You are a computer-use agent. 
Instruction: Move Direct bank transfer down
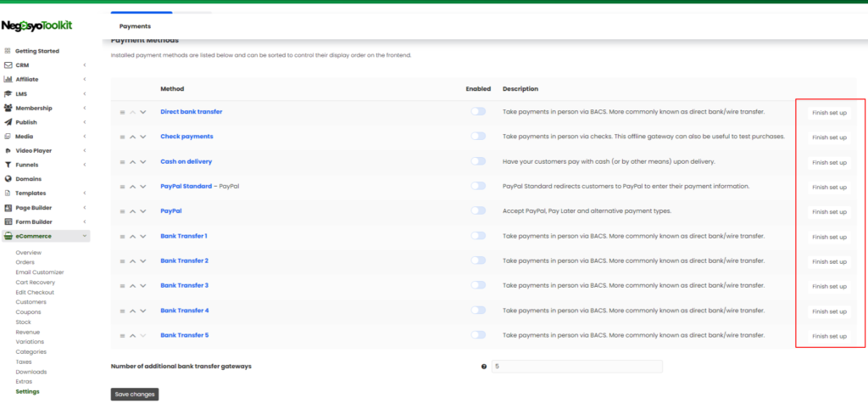click(x=142, y=112)
